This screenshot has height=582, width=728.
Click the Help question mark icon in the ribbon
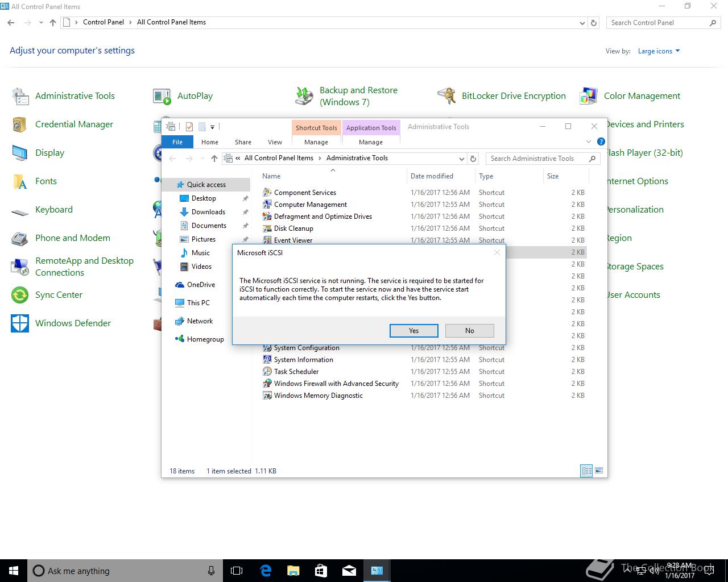[601, 142]
